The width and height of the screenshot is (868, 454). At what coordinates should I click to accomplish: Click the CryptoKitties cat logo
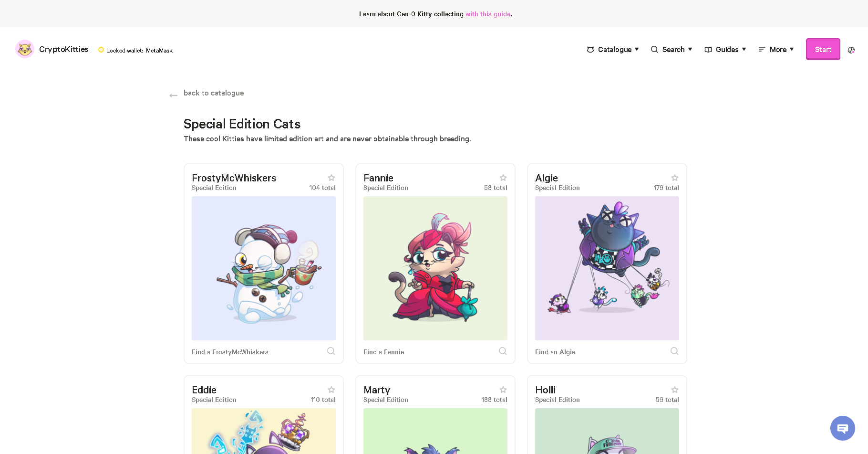(25, 49)
